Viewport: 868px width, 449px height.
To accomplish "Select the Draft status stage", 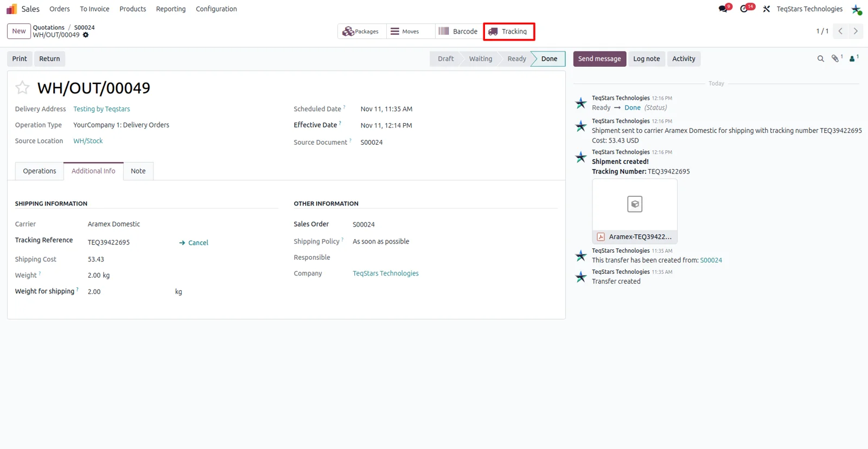I will (x=446, y=59).
